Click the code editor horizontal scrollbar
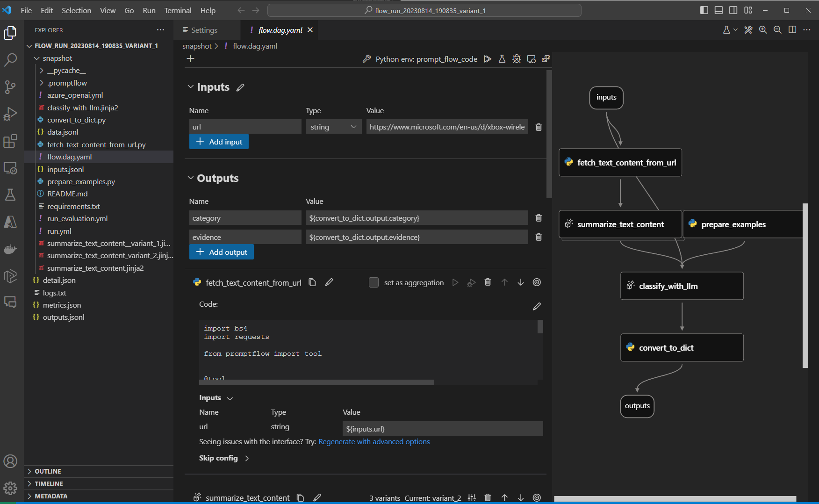The height and width of the screenshot is (504, 819). (317, 382)
